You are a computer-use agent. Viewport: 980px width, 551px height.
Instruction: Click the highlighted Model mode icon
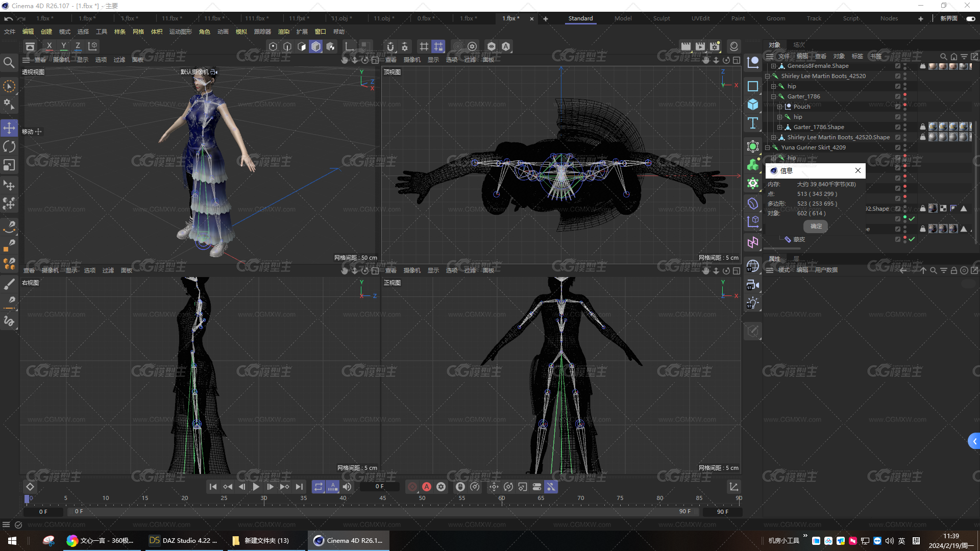(316, 46)
